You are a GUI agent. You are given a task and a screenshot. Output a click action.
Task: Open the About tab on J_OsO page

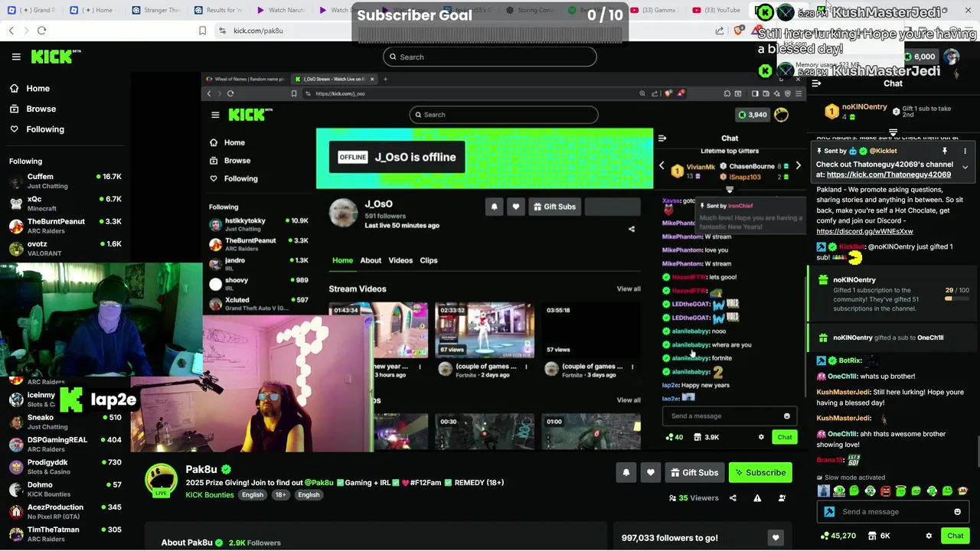371,260
